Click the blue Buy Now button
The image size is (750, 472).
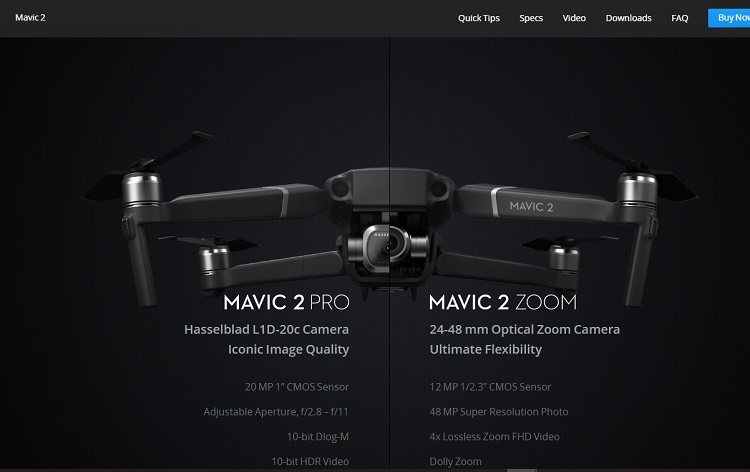pyautogui.click(x=729, y=18)
